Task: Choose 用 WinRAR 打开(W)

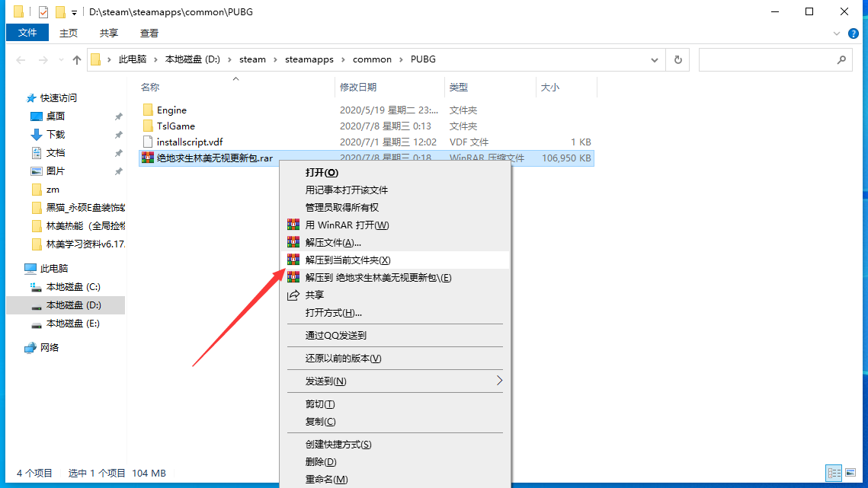Action: pos(396,225)
